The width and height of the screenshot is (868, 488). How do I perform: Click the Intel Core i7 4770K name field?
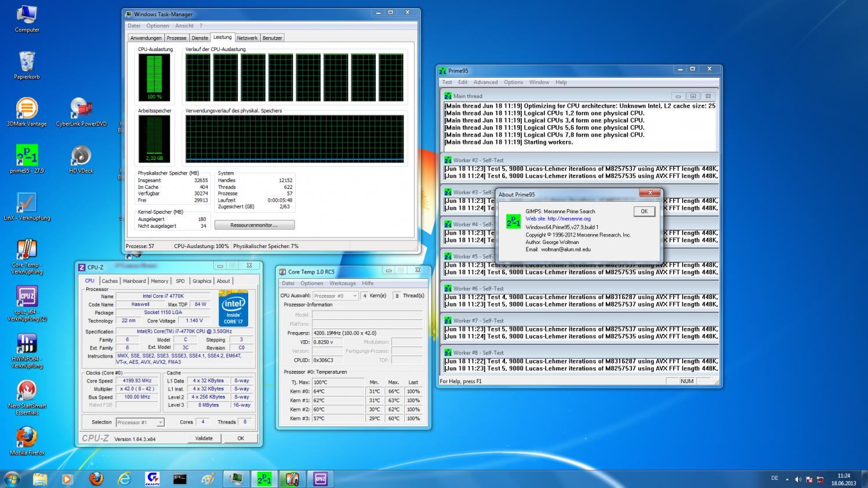pos(163,296)
